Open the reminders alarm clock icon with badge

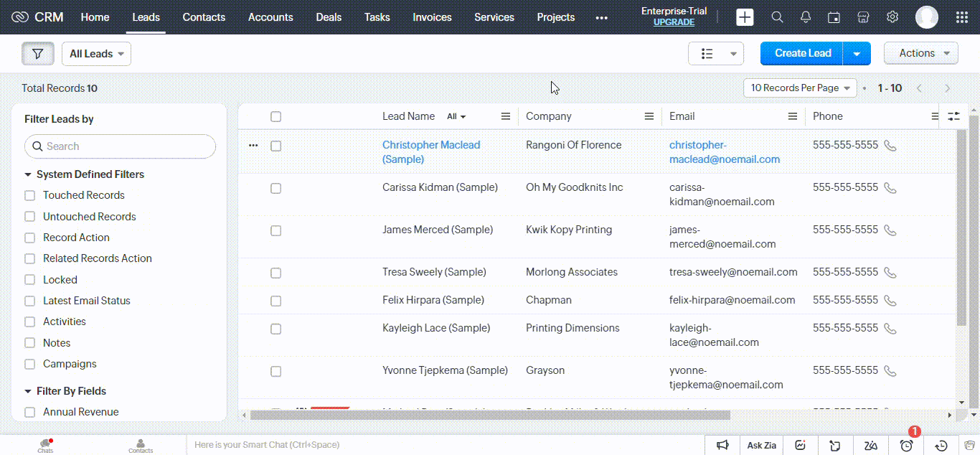905,445
